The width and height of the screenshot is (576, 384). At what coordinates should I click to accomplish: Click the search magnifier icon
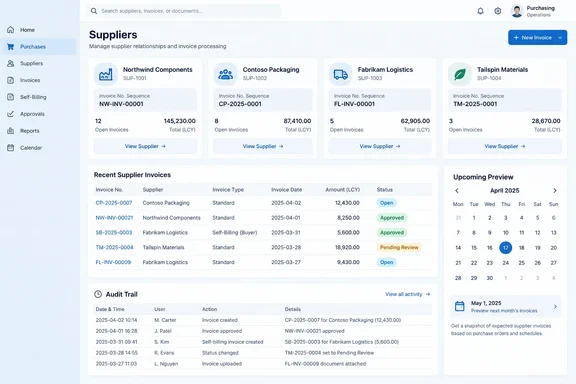coord(94,11)
